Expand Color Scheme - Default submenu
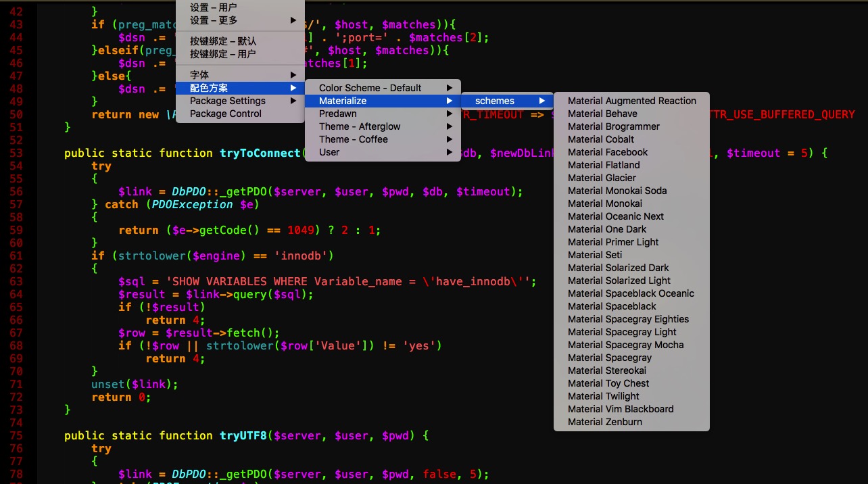868x484 pixels. (x=383, y=88)
